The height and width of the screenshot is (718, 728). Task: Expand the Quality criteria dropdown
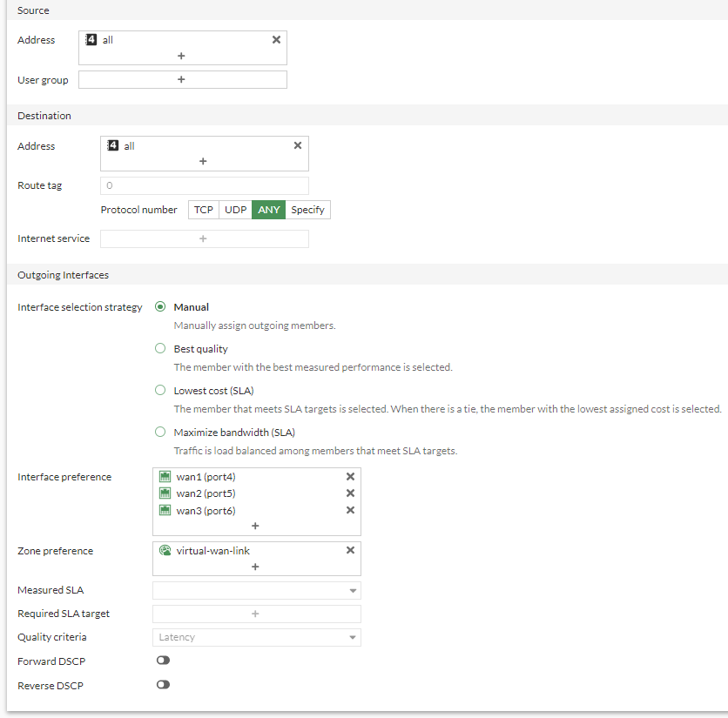(256, 638)
